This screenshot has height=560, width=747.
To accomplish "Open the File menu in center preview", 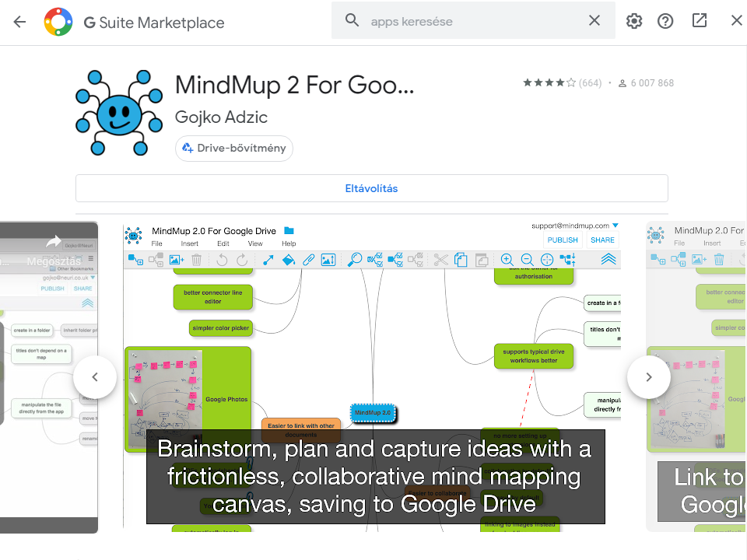I will 156,243.
